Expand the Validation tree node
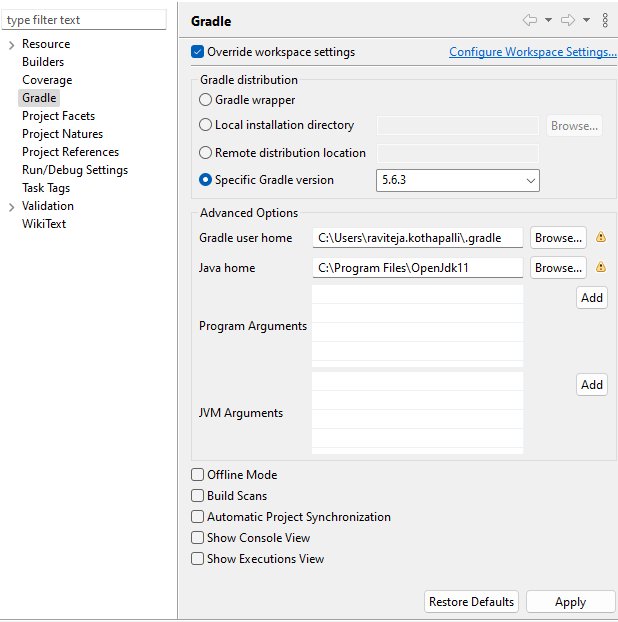 pos(12,207)
